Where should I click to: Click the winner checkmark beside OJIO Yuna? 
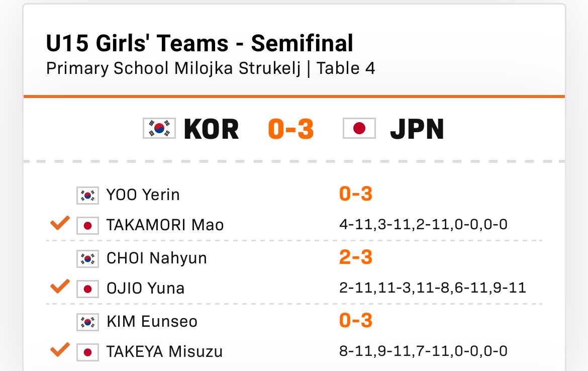60,287
